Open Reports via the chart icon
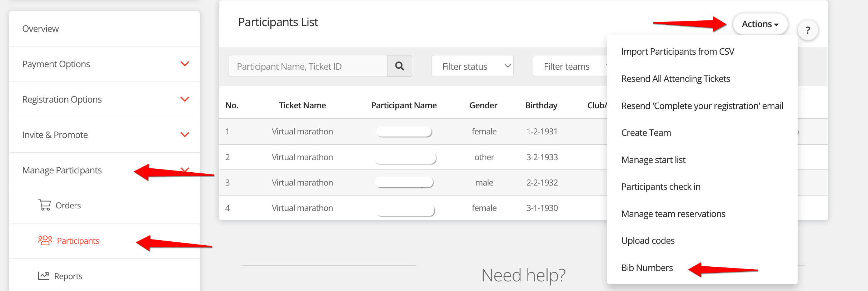 (x=44, y=276)
